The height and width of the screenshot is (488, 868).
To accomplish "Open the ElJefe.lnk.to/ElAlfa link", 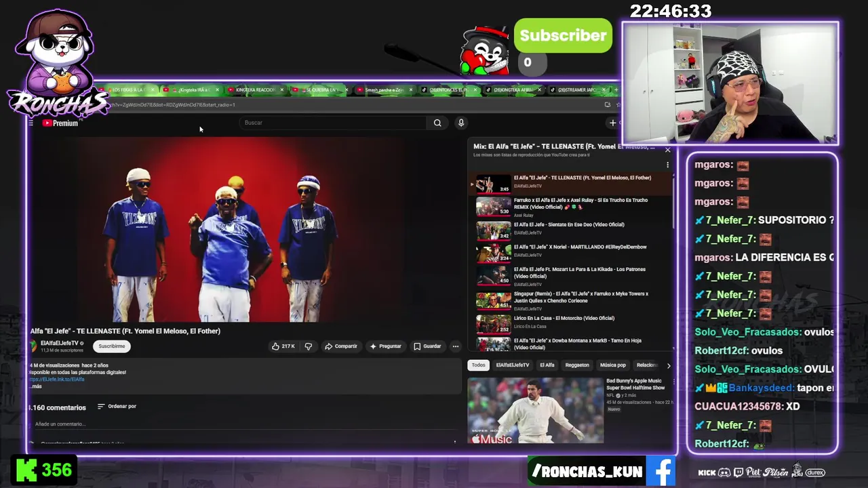I will tap(57, 380).
